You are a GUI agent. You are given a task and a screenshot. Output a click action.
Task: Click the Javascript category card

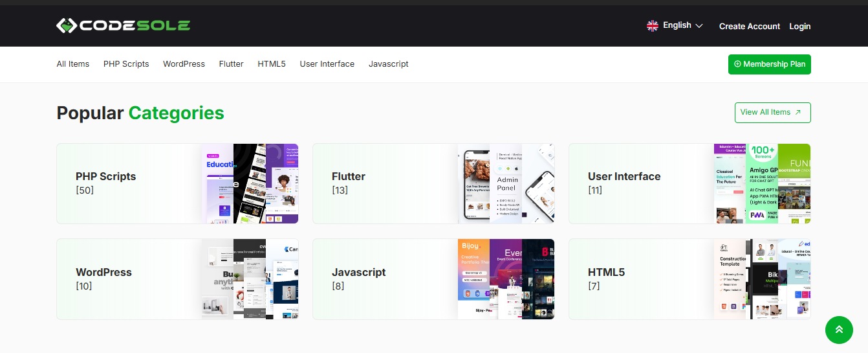click(433, 279)
